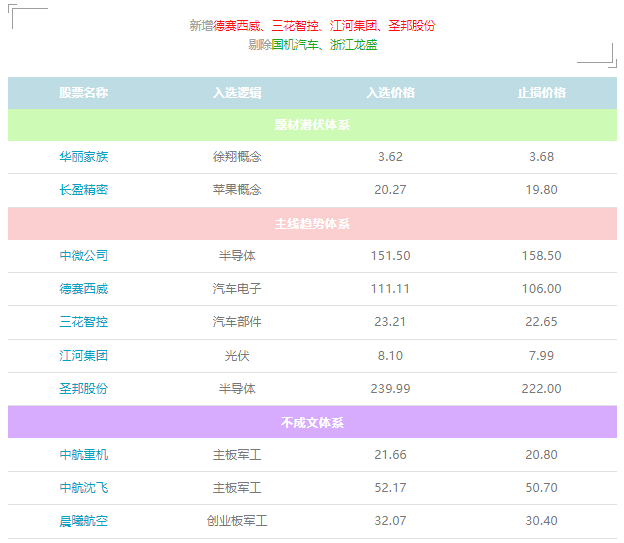Click the stop-loss price 50.70

pyautogui.click(x=541, y=488)
